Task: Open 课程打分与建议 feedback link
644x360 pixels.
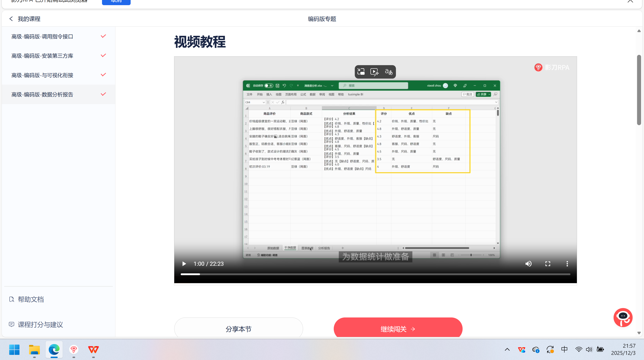Action: (36, 324)
